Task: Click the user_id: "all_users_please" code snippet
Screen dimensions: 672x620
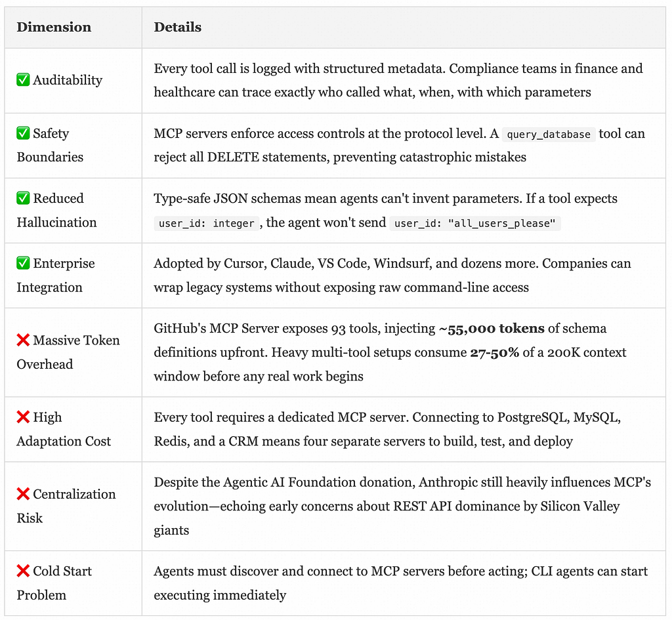Action: tap(475, 223)
